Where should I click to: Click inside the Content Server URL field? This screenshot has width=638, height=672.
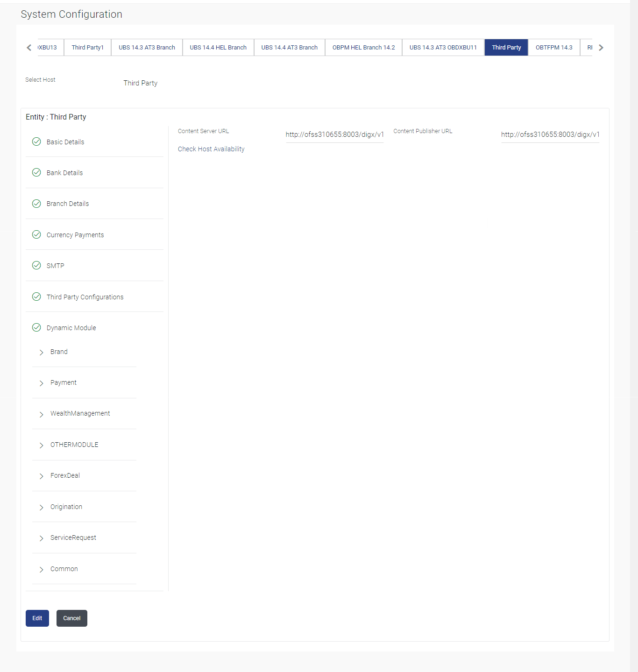coord(334,134)
